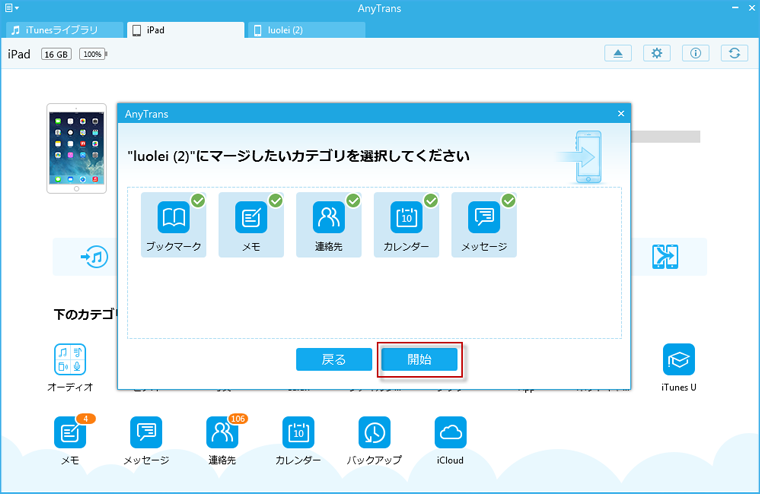Close the AnyTrans merge dialog
This screenshot has height=494, width=760.
[621, 113]
